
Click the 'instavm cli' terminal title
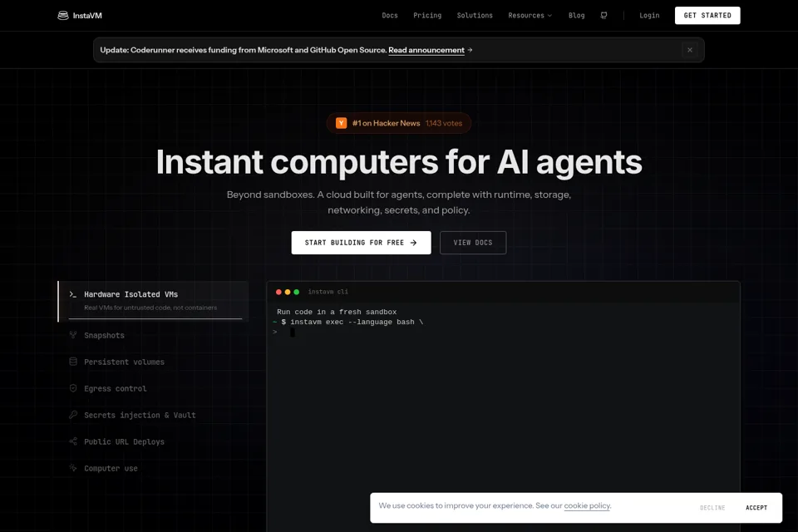(x=328, y=292)
